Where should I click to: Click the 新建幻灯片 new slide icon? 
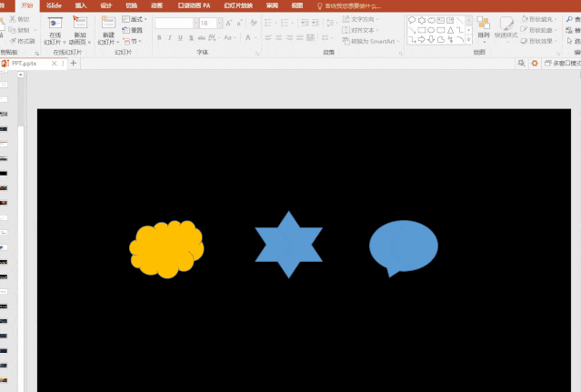click(108, 23)
